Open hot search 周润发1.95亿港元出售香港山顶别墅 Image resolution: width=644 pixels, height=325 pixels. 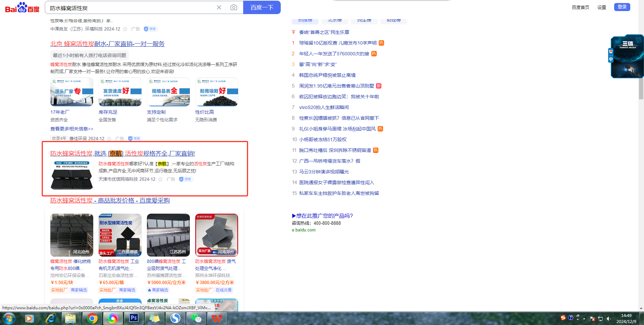pyautogui.click(x=336, y=86)
